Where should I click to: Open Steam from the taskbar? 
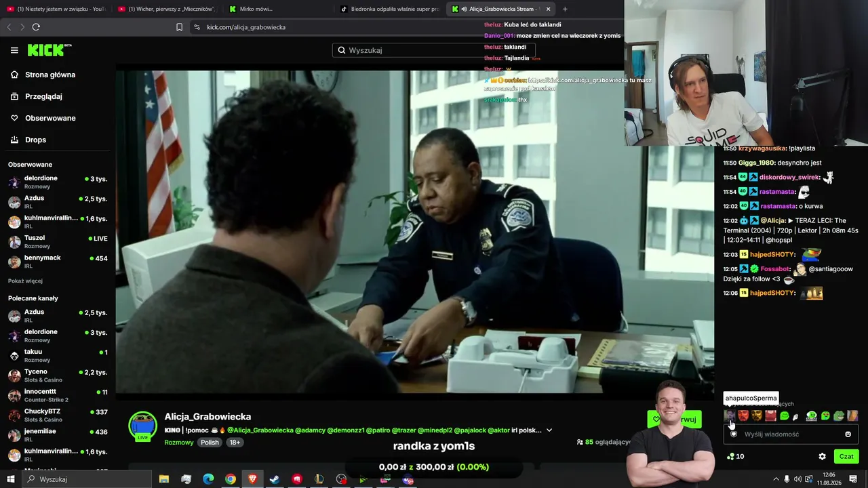click(275, 479)
